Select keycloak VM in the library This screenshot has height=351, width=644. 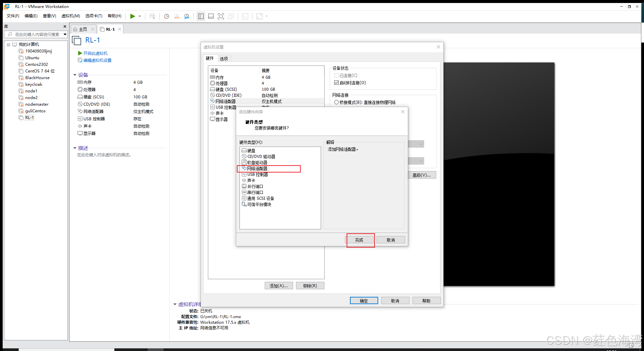point(34,84)
